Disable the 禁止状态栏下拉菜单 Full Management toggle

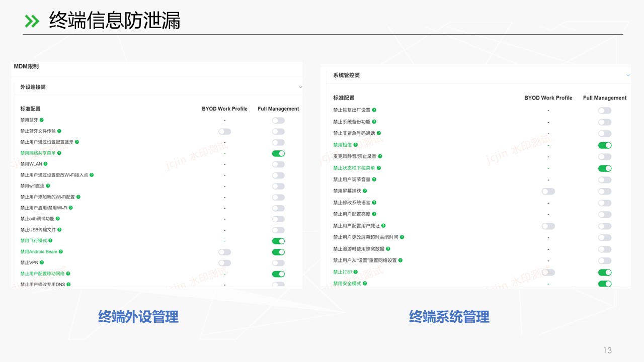(605, 168)
